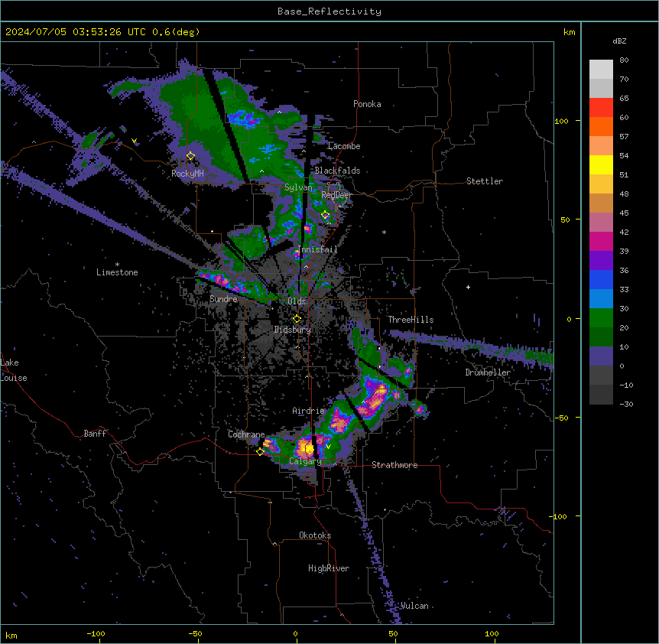Image resolution: width=659 pixels, height=644 pixels.
Task: Pick the dark green 10–20 dBZ swatch
Action: 601,337
